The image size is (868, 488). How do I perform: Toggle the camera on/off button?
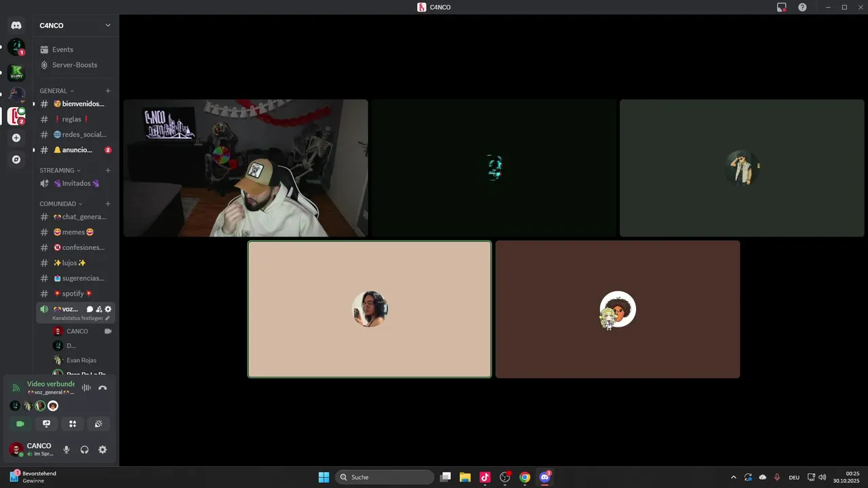point(20,424)
